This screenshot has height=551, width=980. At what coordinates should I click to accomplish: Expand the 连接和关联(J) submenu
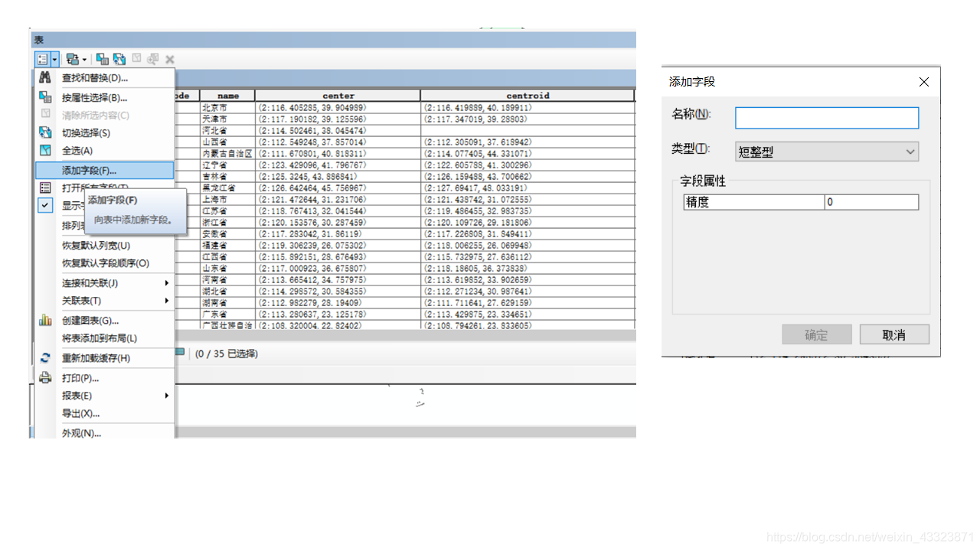coord(105,282)
